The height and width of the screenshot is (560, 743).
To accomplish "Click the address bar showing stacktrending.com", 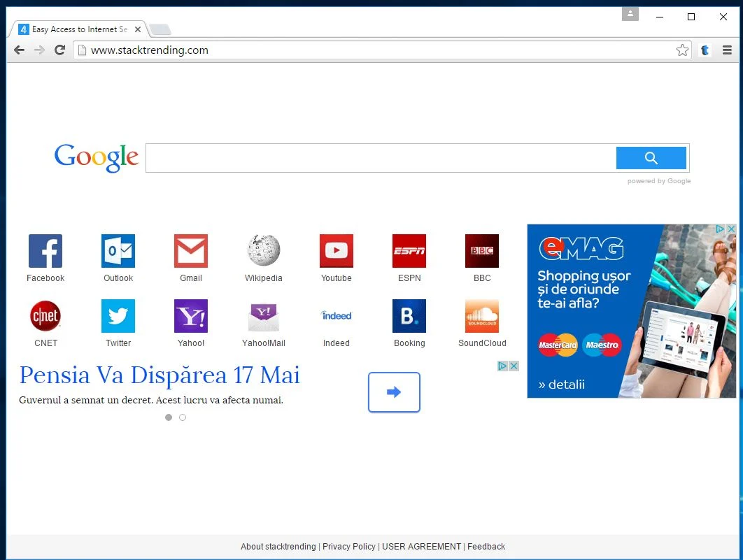I will click(x=381, y=50).
